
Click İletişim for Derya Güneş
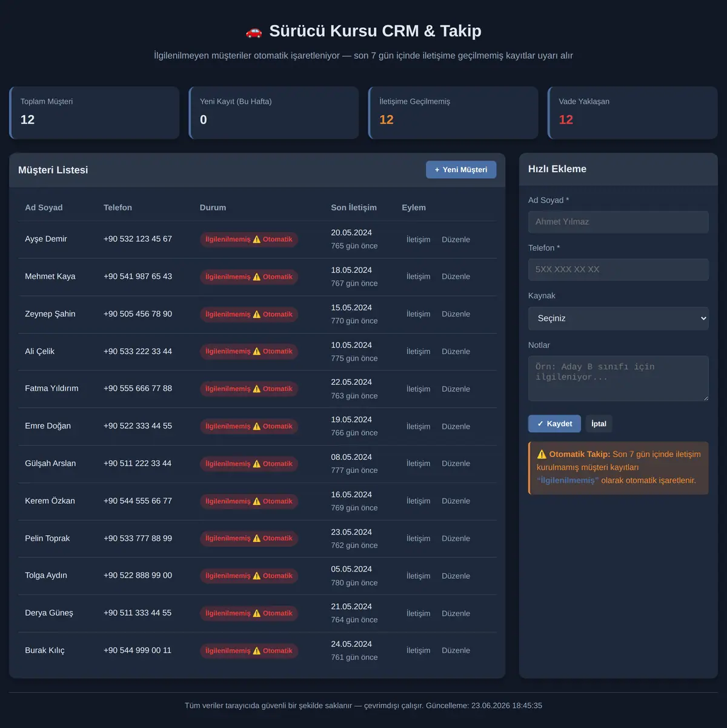pos(419,614)
